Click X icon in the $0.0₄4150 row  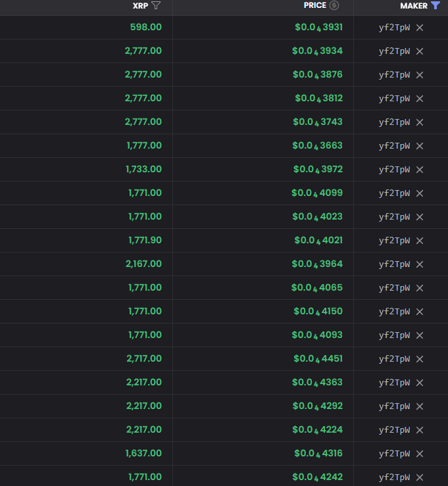(420, 312)
